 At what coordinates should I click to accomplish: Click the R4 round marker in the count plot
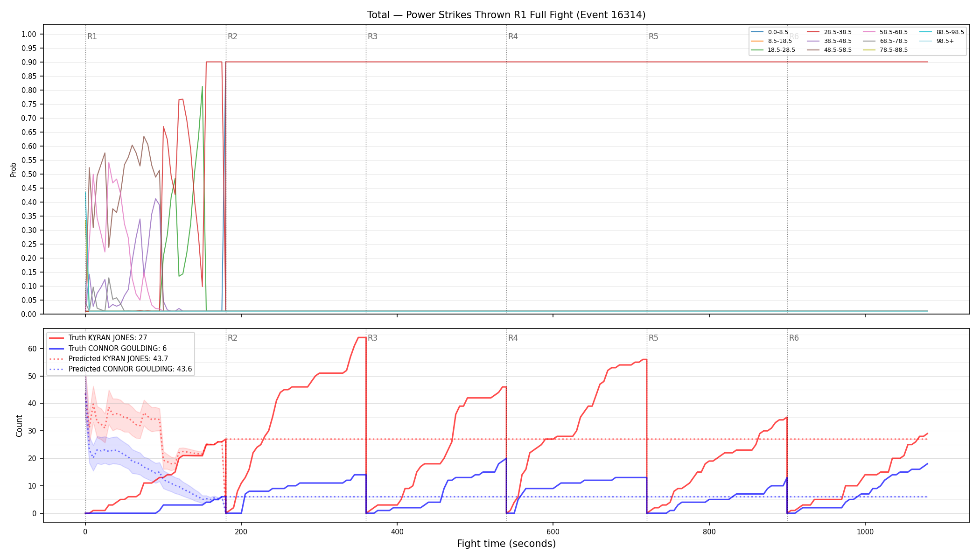click(x=513, y=338)
